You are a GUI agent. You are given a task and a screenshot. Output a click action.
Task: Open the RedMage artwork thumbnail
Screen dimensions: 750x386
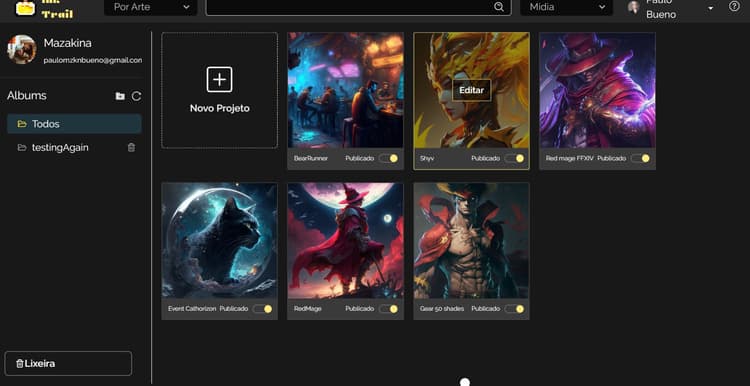(345, 241)
